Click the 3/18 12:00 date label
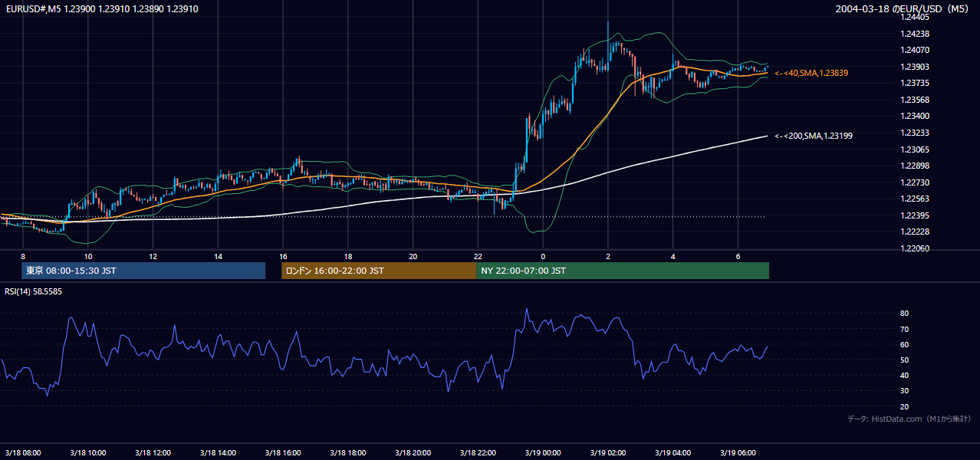Screen dimensions: 980x460 click(153, 453)
